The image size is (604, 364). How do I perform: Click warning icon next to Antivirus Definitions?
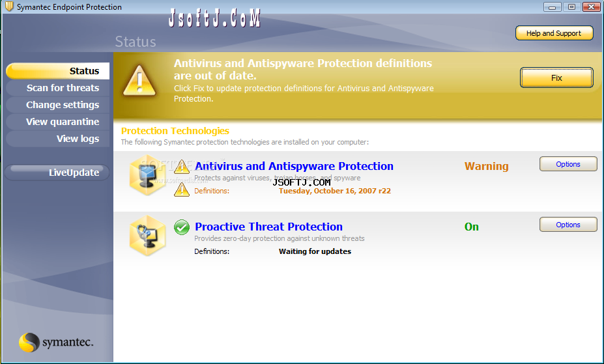[181, 189]
